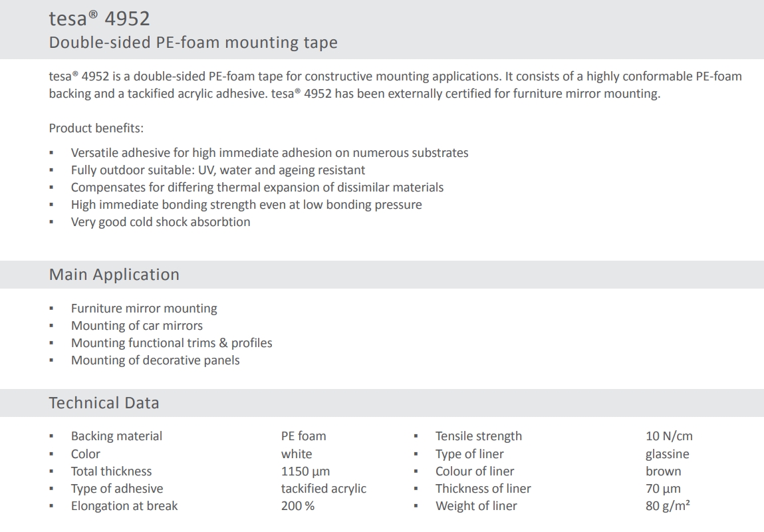Viewport: 764px width, 532px height.
Task: Click the "80 g/m²" liner weight value
Action: click(x=667, y=506)
